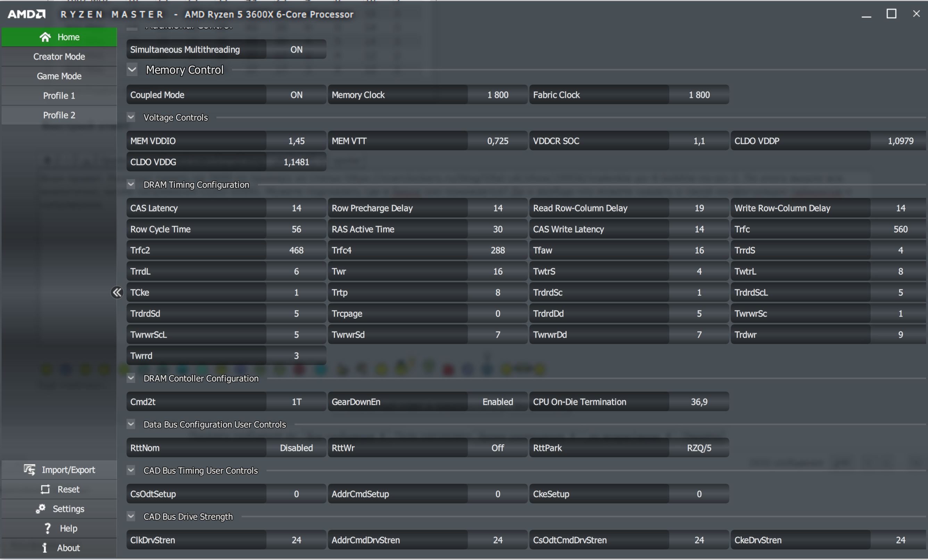The image size is (928, 560).
Task: Open the Help page
Action: point(59,528)
